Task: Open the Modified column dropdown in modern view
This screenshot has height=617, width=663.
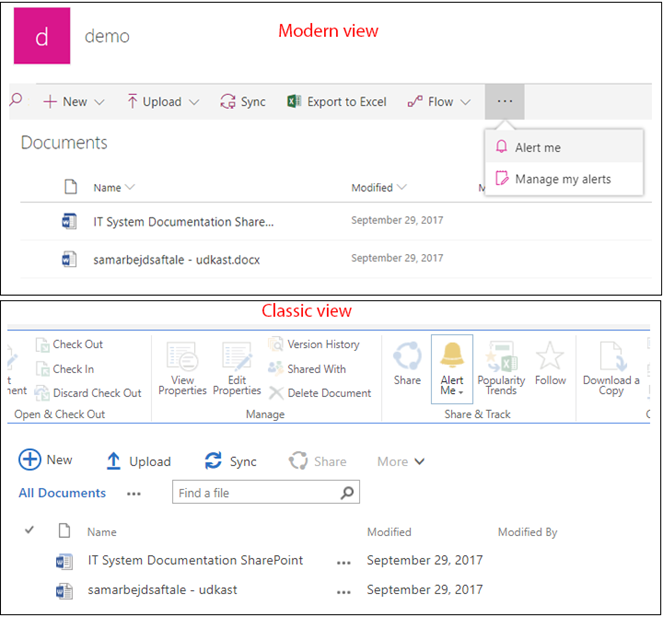Action: click(402, 186)
